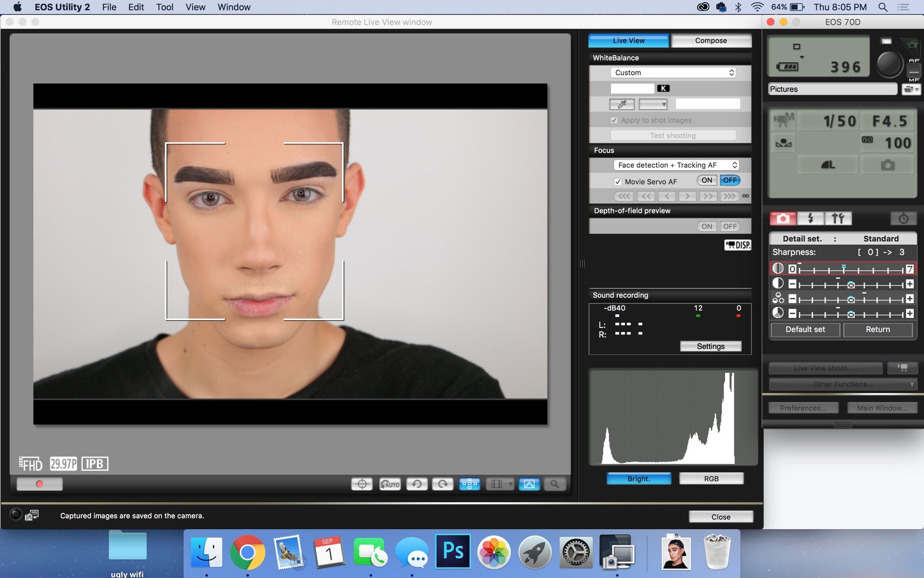Open the Tool menu in menu bar
This screenshot has width=924, height=578.
pos(165,7)
